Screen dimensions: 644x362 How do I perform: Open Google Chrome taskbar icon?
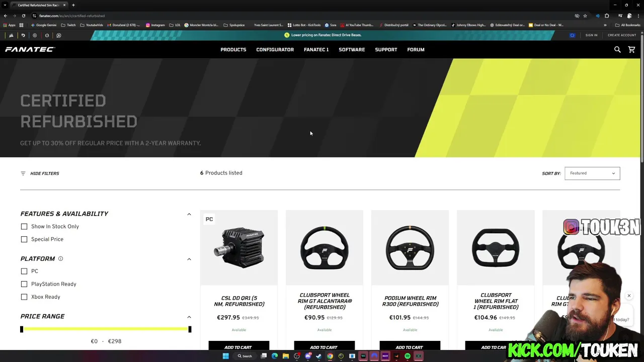point(330,356)
